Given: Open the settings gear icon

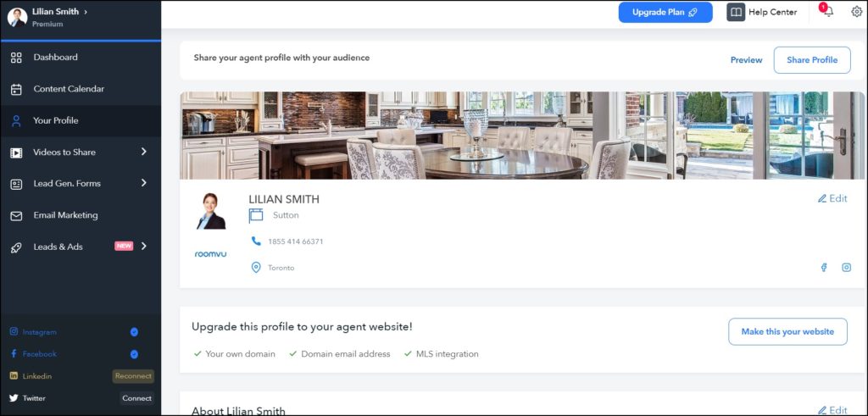Looking at the screenshot, I should pyautogui.click(x=856, y=12).
